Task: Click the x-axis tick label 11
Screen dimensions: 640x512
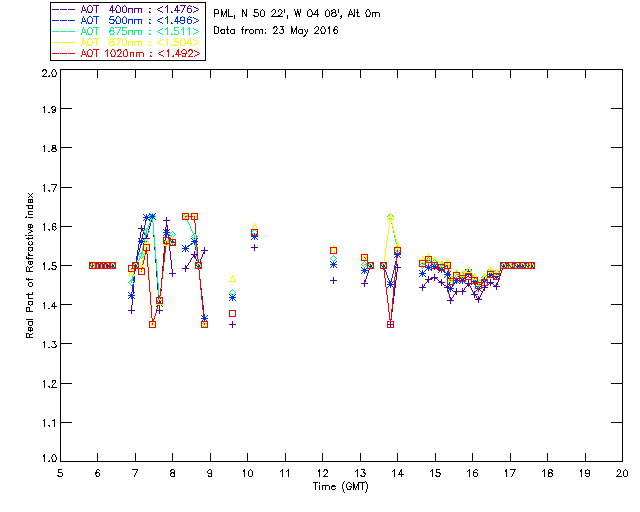Action: [285, 473]
